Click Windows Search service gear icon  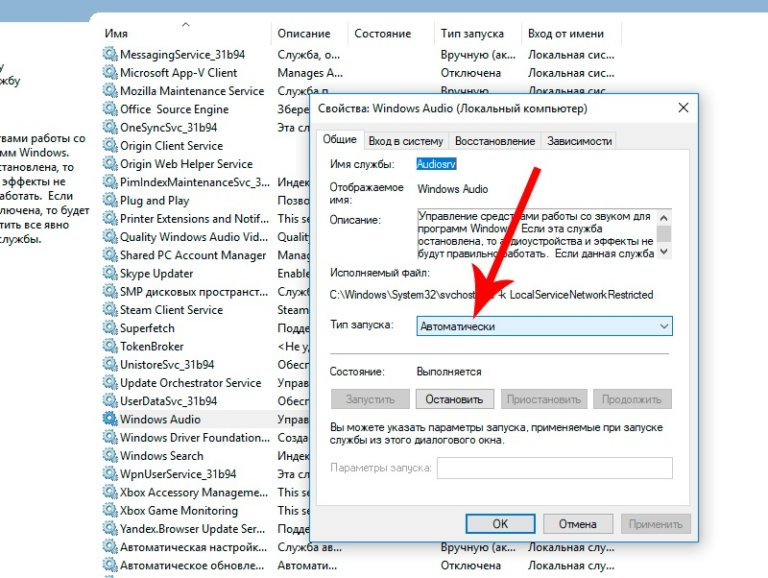pyautogui.click(x=109, y=456)
